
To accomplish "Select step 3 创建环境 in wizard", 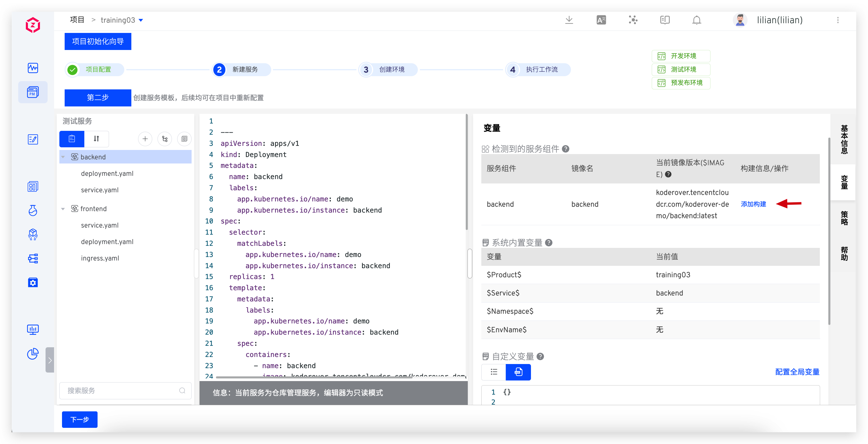I will pos(388,69).
